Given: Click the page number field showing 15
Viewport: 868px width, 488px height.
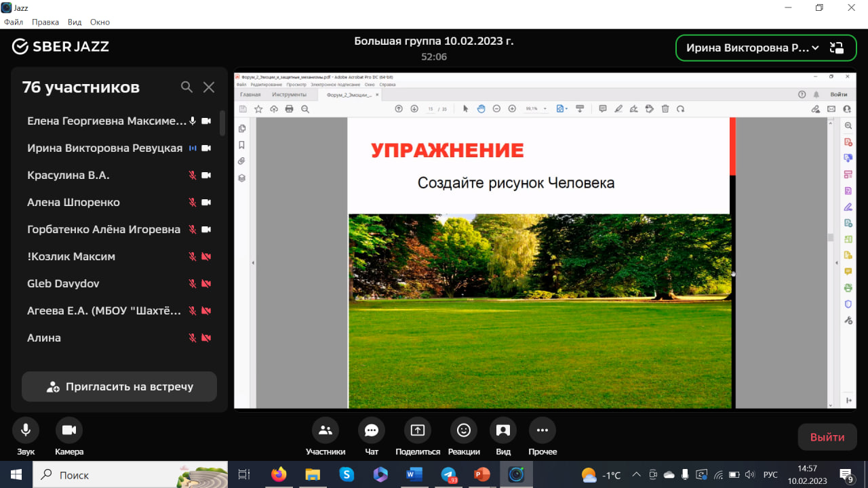Looking at the screenshot, I should (431, 108).
